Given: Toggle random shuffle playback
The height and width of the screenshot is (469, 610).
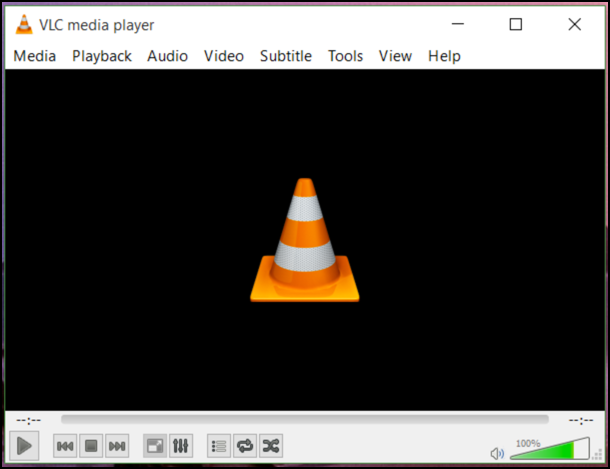Looking at the screenshot, I should click(x=271, y=446).
